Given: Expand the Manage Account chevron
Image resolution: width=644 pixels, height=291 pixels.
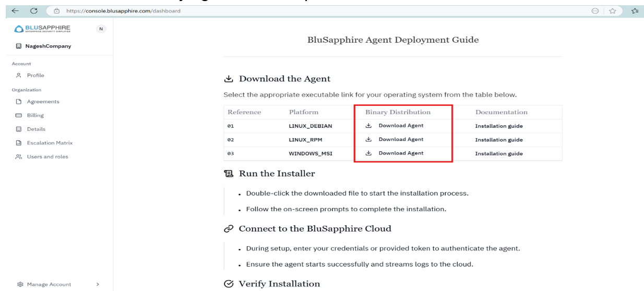Looking at the screenshot, I should point(97,284).
